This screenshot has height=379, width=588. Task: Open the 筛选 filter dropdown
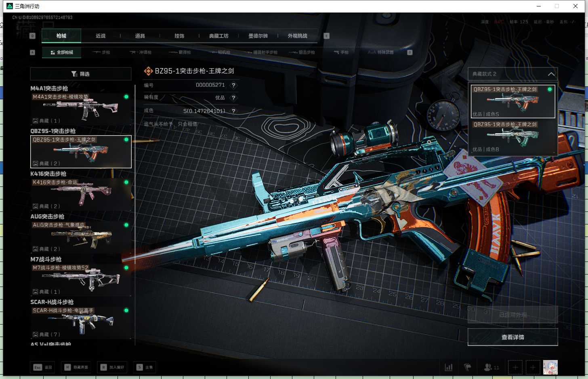tap(81, 74)
